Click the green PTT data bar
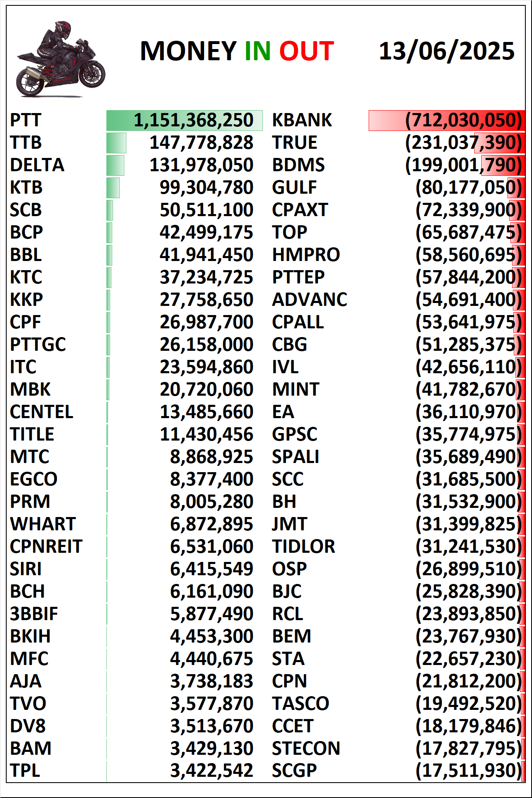This screenshot has height=798, width=532. (185, 121)
